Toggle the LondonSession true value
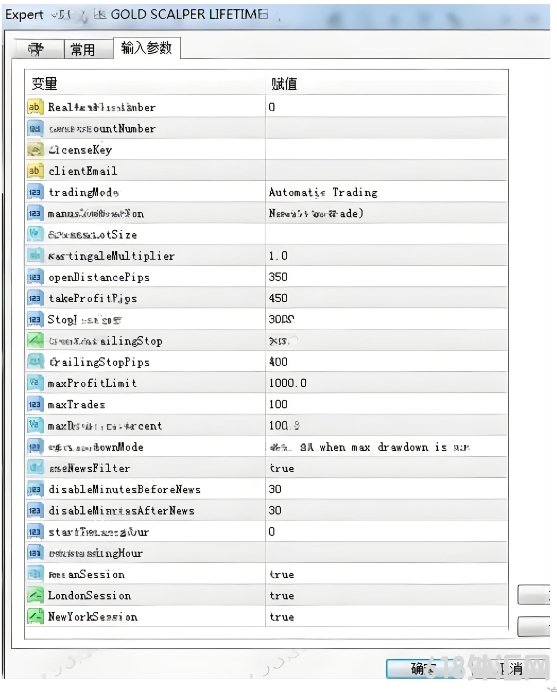 [386, 595]
